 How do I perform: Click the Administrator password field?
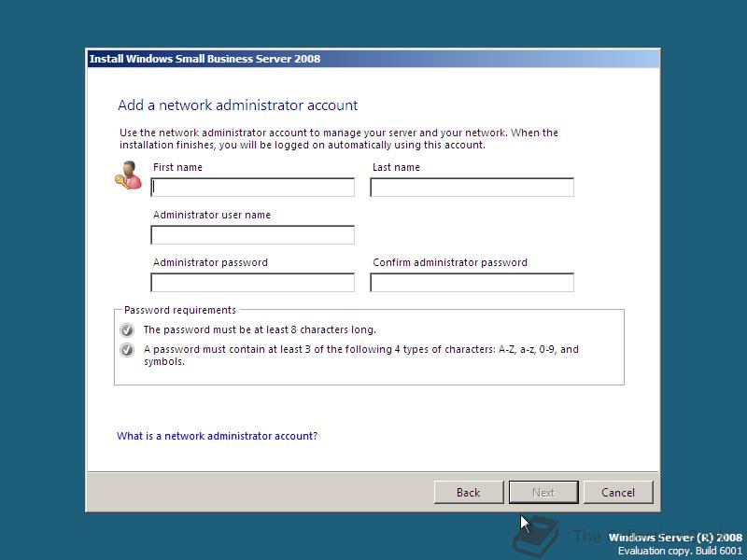(252, 283)
